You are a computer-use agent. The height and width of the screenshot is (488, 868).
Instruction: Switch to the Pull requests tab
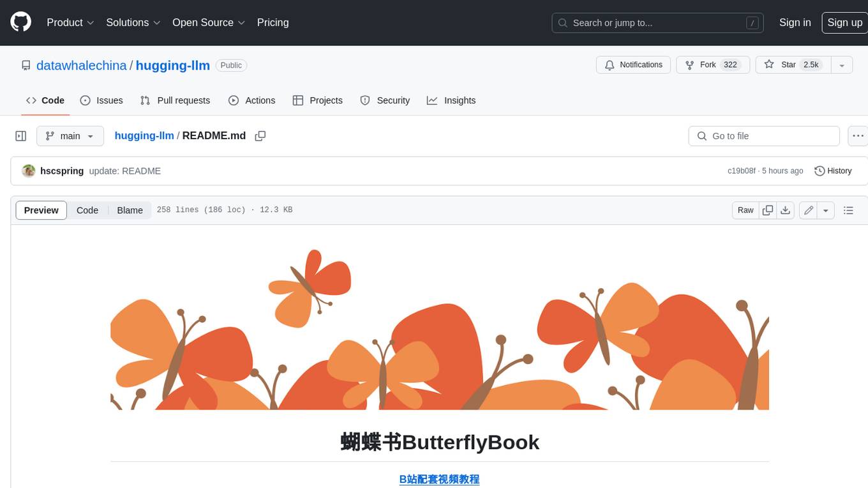175,100
